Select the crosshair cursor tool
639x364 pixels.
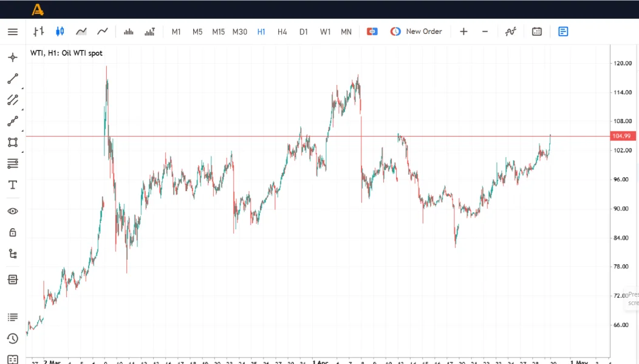click(13, 58)
